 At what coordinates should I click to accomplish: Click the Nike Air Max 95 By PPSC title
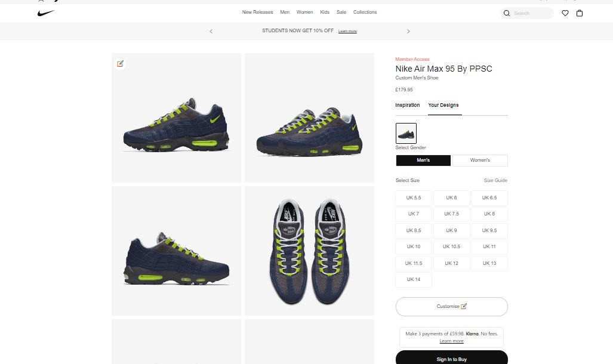(x=443, y=69)
